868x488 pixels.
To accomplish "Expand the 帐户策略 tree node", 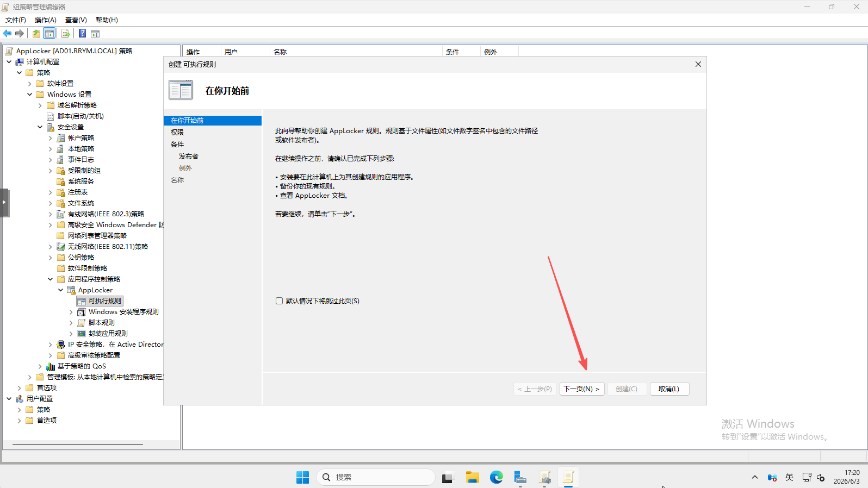I will (x=51, y=138).
